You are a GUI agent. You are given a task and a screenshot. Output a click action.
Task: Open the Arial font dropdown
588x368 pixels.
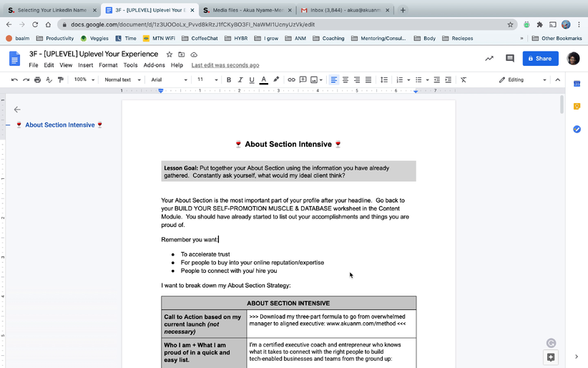pos(169,79)
